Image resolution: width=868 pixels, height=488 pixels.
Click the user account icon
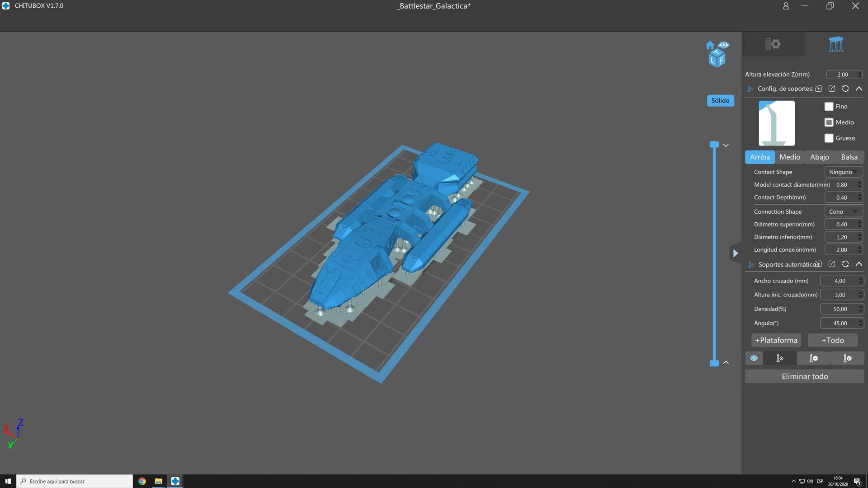786,6
